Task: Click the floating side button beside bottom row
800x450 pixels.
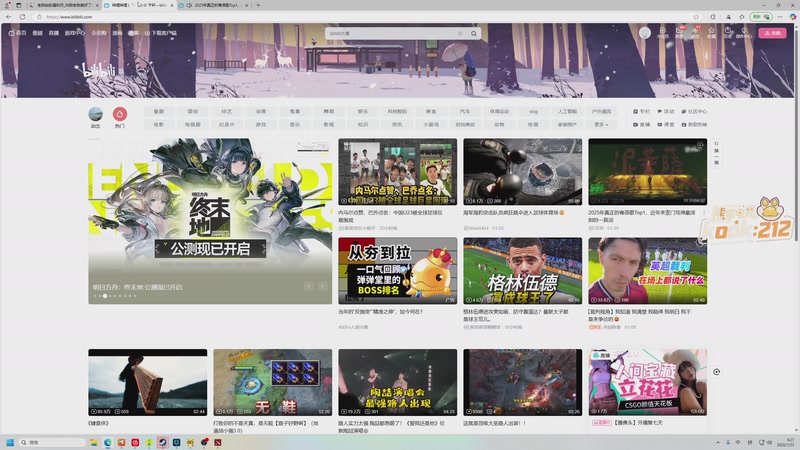Action: click(x=716, y=372)
